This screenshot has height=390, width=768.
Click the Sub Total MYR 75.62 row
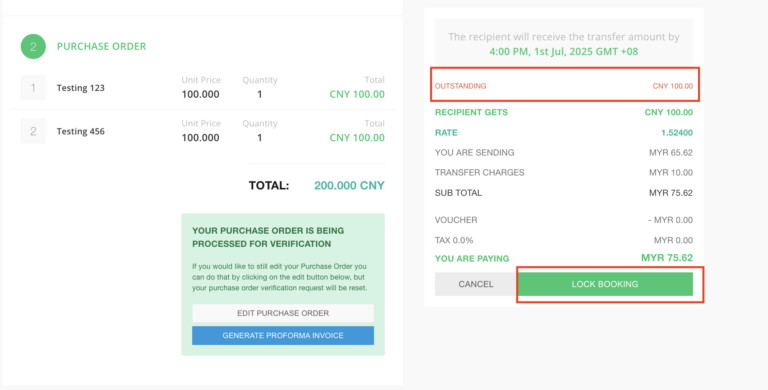click(564, 193)
